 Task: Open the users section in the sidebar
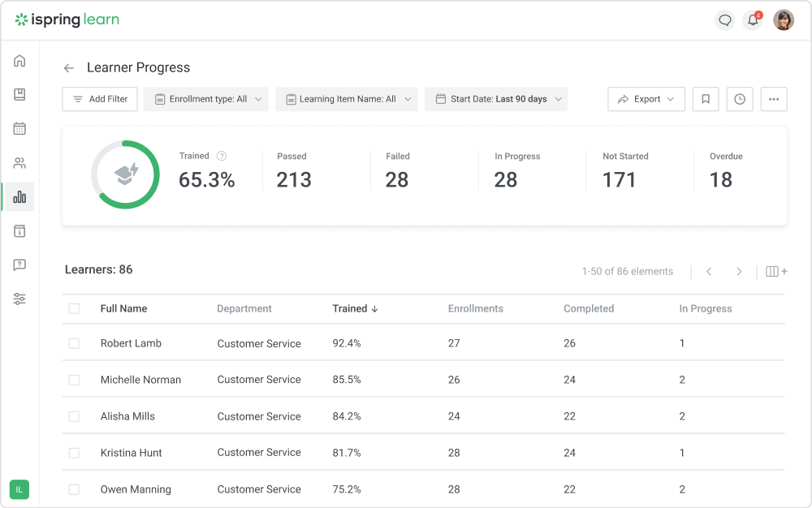19,163
